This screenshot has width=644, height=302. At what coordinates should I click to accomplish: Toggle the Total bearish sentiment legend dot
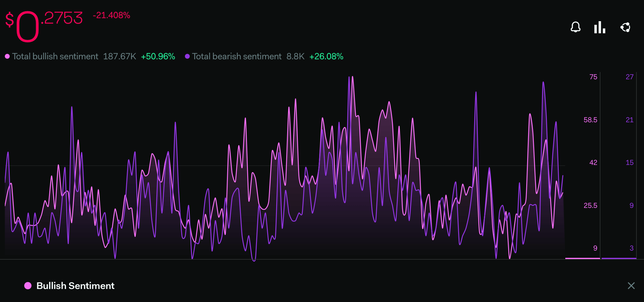point(187,56)
